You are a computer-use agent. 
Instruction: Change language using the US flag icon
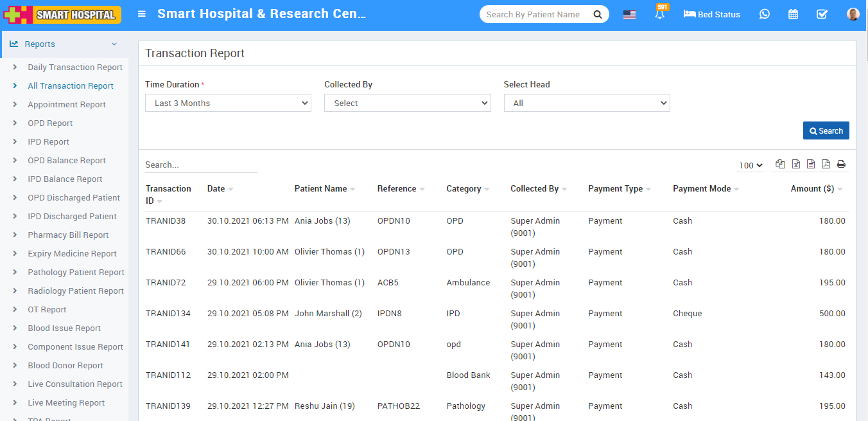point(629,13)
